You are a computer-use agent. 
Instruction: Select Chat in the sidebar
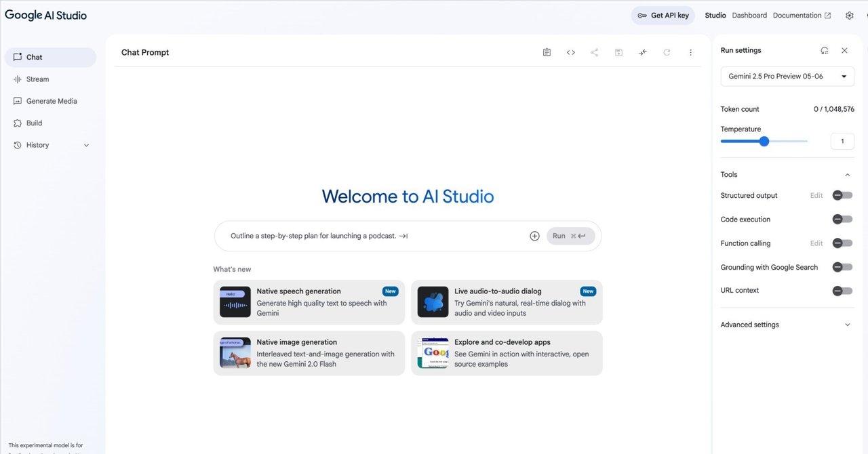[x=50, y=58]
